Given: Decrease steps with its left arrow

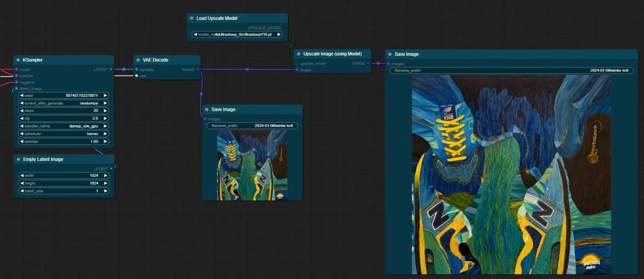Looking at the screenshot, I should pos(22,111).
